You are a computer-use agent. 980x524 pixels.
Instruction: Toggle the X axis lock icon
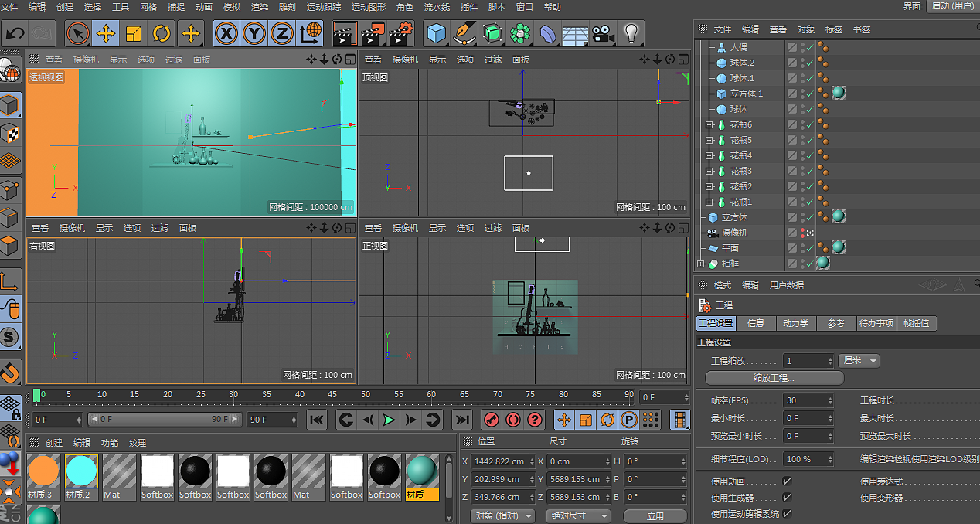pyautogui.click(x=226, y=33)
